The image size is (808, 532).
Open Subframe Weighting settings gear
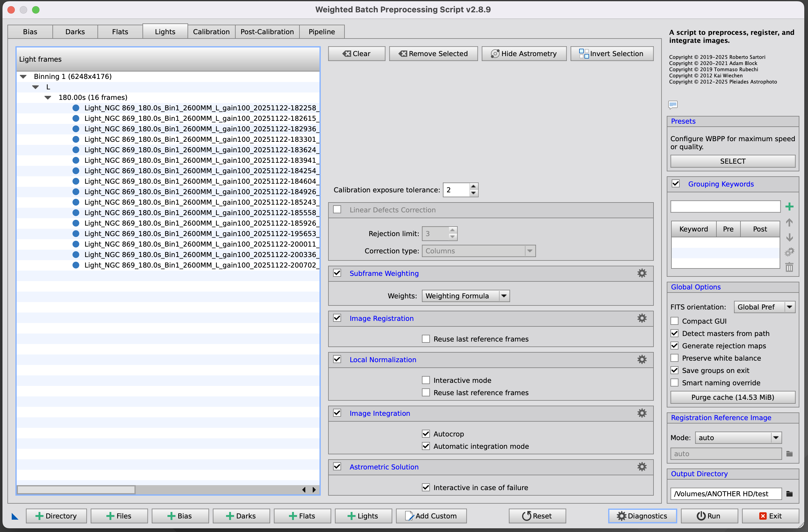(x=641, y=273)
